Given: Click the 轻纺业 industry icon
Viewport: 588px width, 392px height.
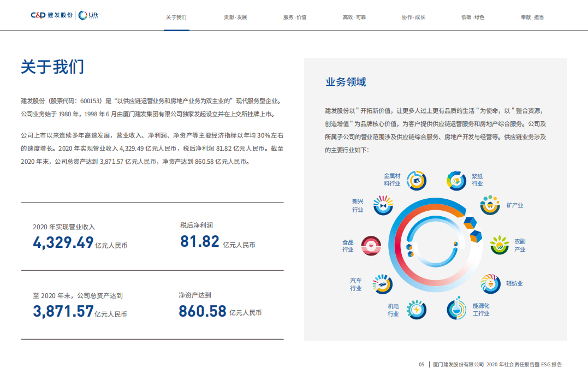Looking at the screenshot, I should [x=491, y=283].
